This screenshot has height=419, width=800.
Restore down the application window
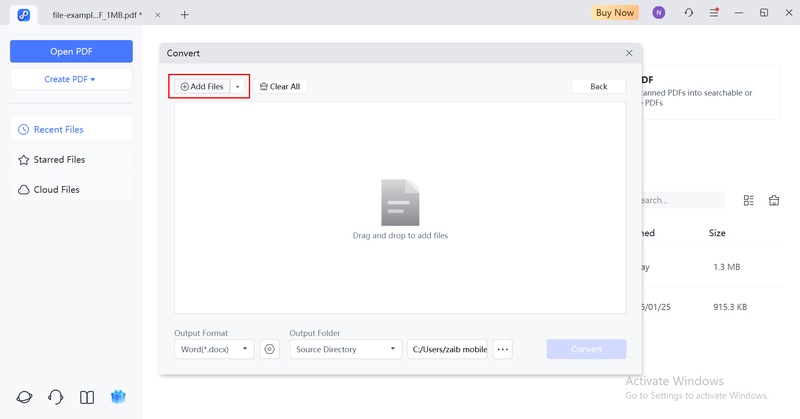(764, 13)
